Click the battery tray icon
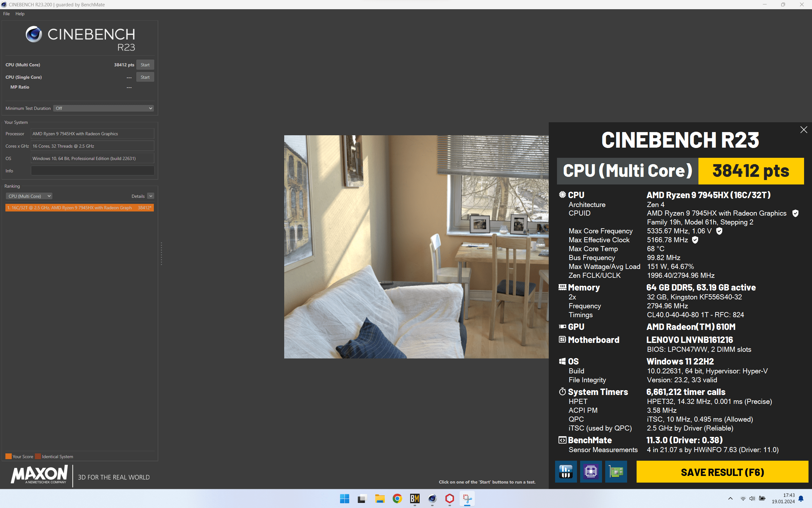Image resolution: width=812 pixels, height=508 pixels. point(762,498)
